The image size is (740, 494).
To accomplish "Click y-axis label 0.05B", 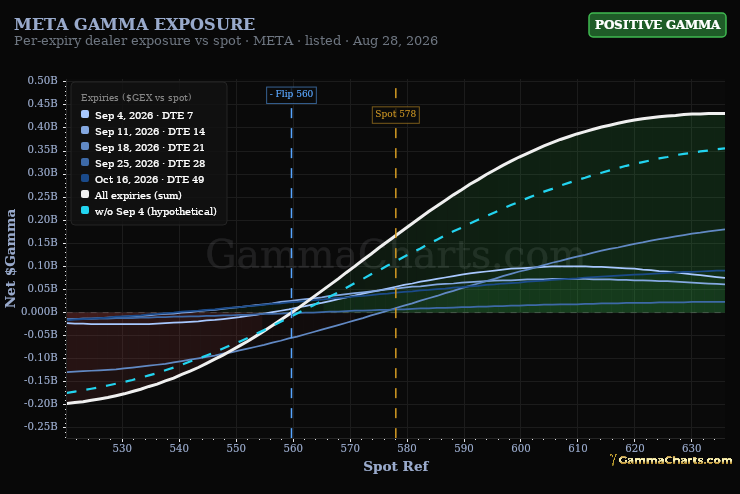I will click(x=42, y=289).
